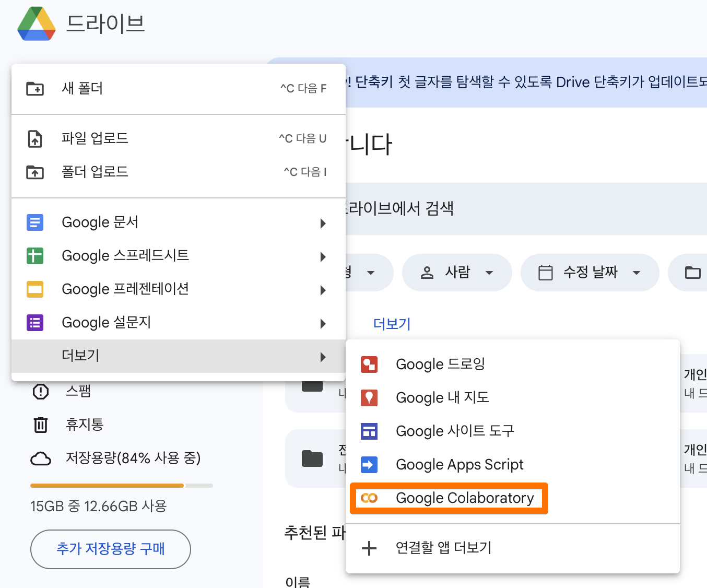This screenshot has height=588, width=707.
Task: Click the orange storage usage bar
Action: point(107,486)
